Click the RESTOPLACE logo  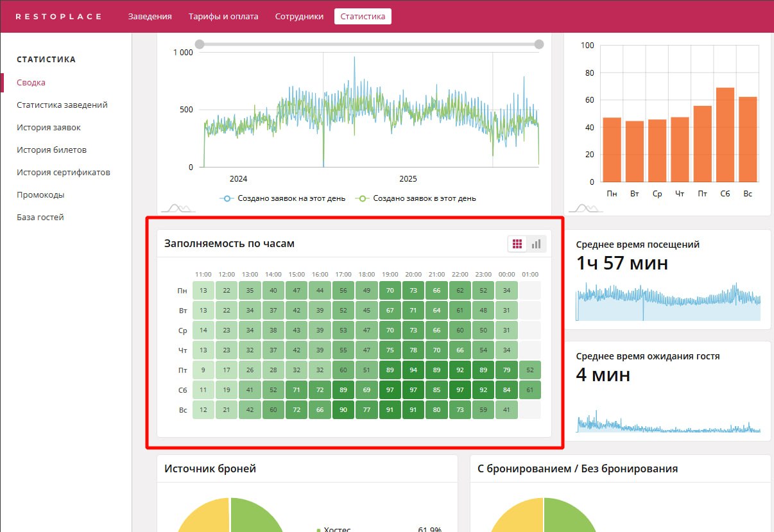(x=58, y=16)
